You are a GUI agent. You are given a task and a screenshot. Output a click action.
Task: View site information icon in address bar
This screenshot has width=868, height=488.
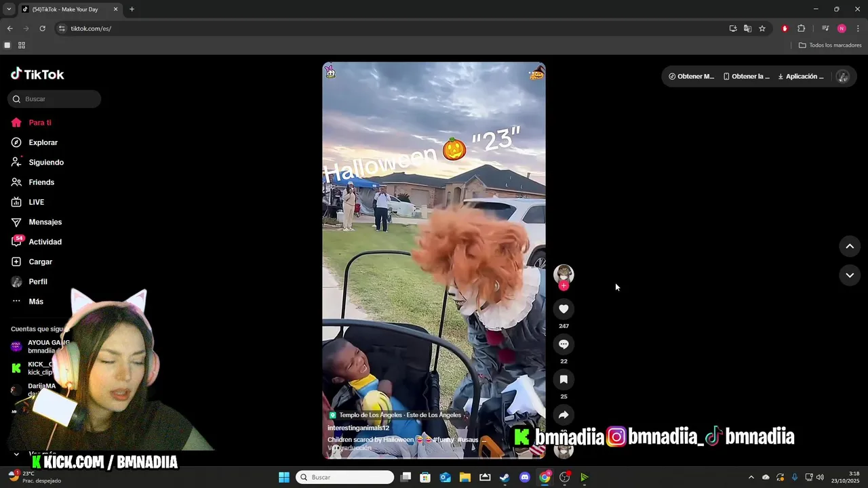coord(62,28)
